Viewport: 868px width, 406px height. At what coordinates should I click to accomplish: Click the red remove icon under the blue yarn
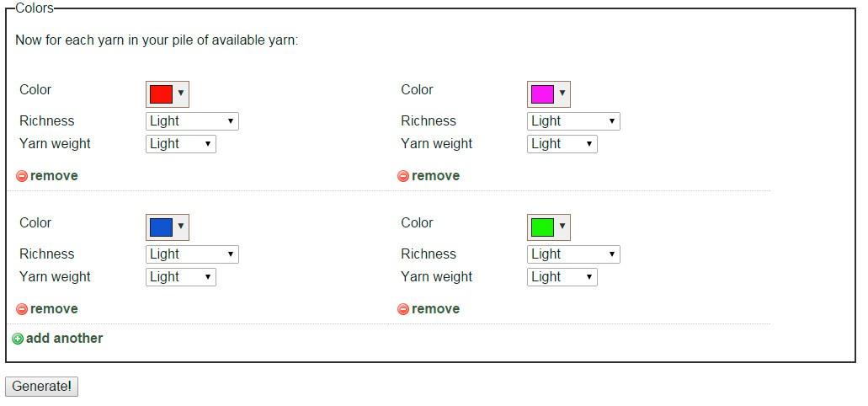22,309
